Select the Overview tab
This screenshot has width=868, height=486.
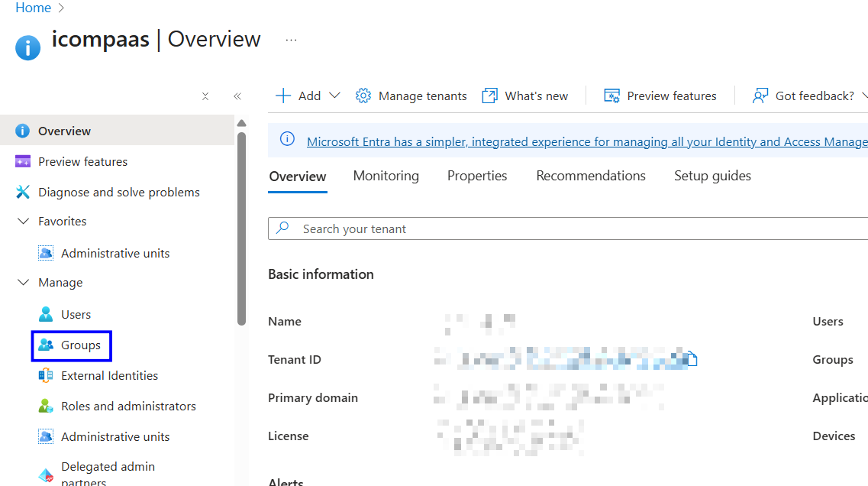coord(297,177)
